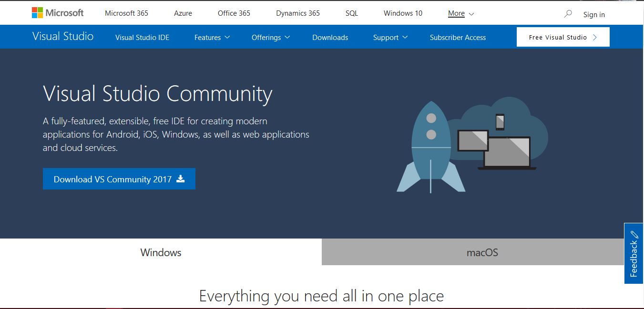Click the download arrow icon on button
Viewport: 644px width, 309px height.
tap(180, 179)
